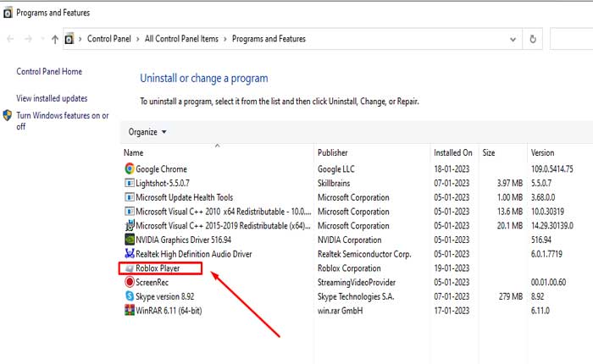Sort list by Publisher column header

[333, 153]
